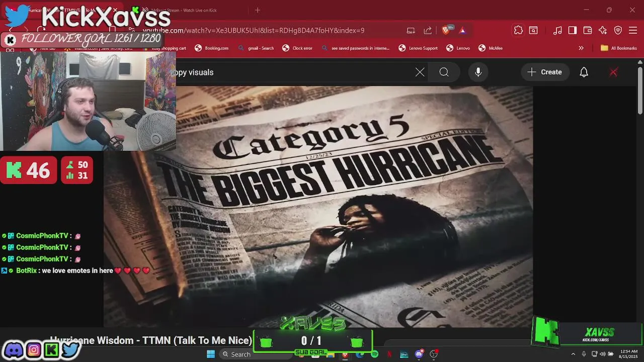Toggle the browser sidebar panel icon
Viewport: 644px width, 362px height.
click(573, 30)
